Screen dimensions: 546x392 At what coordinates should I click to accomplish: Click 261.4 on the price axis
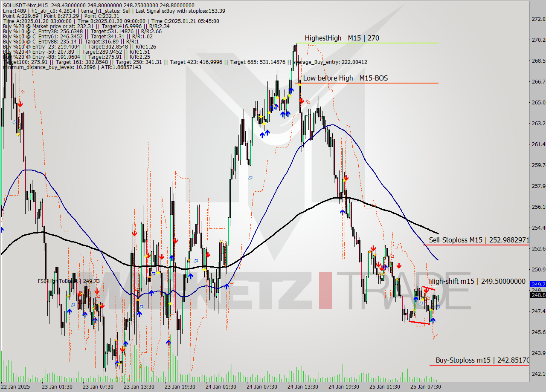coord(538,144)
